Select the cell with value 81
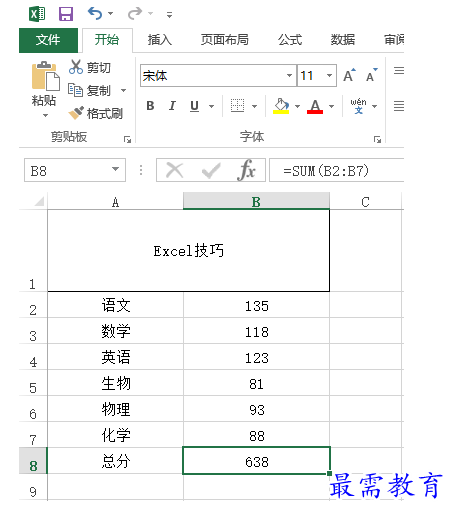451x517 pixels. coord(256,383)
